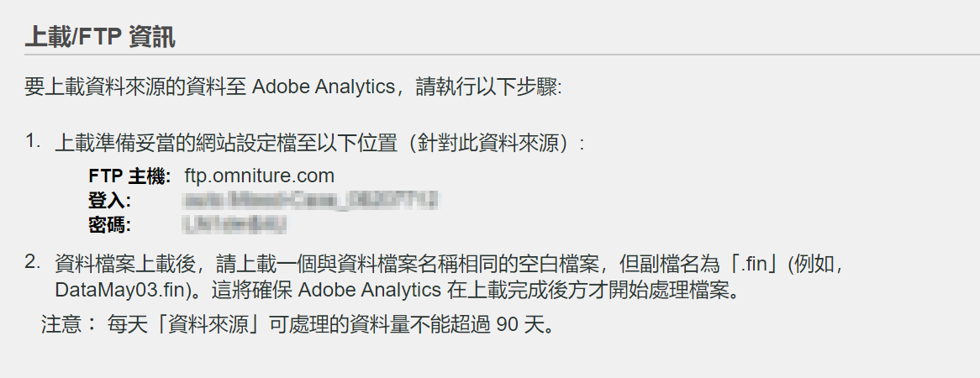Click 「資料來源」 in the note line
This screenshot has width=980, height=378.
208,325
